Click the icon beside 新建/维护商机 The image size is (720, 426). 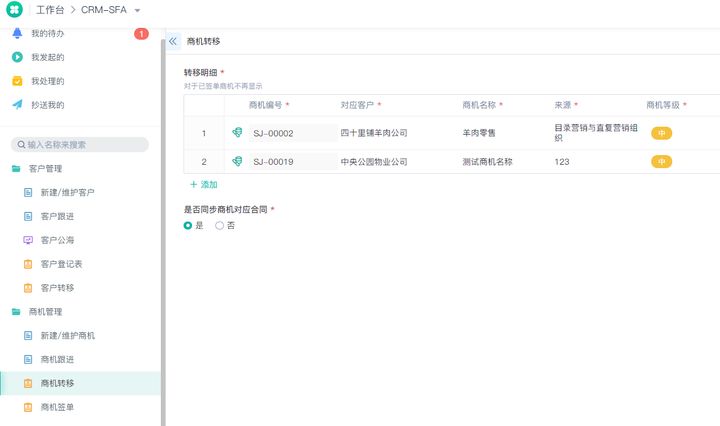pos(28,336)
